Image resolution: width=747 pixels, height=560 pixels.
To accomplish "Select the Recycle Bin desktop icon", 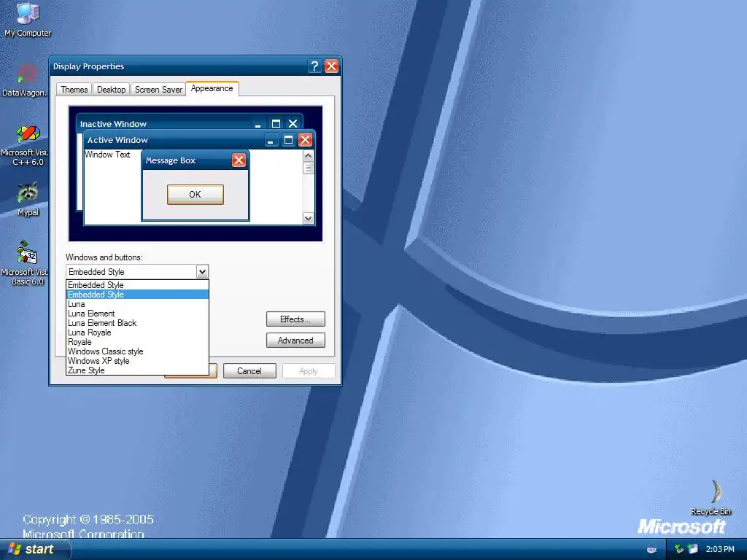I will point(711,497).
